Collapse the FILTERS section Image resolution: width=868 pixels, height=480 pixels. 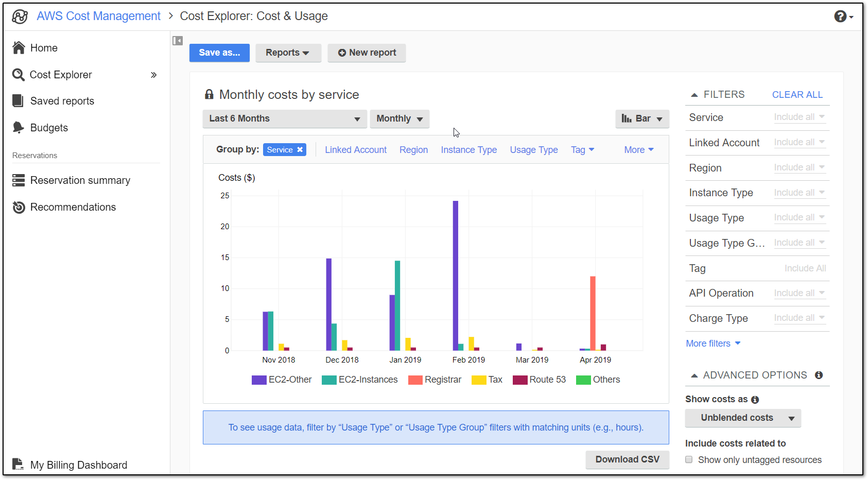(x=694, y=95)
